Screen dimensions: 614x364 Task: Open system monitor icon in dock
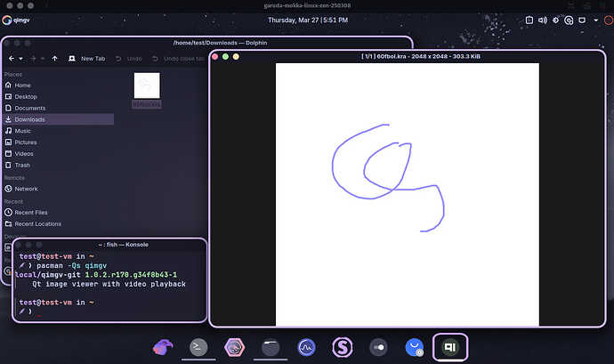307,347
